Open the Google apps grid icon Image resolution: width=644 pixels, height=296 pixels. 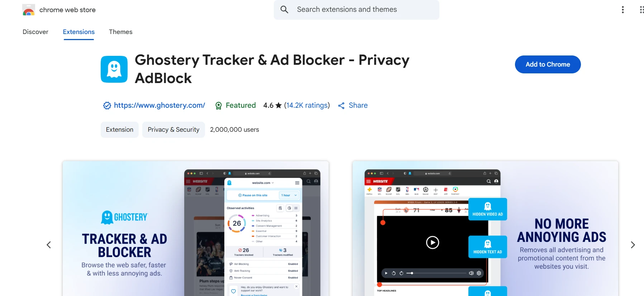click(641, 10)
